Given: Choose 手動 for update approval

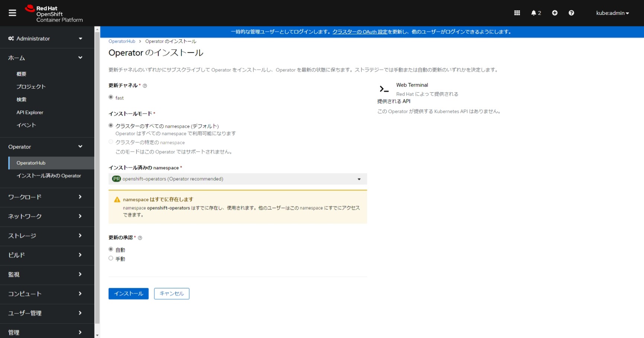Looking at the screenshot, I should point(110,258).
